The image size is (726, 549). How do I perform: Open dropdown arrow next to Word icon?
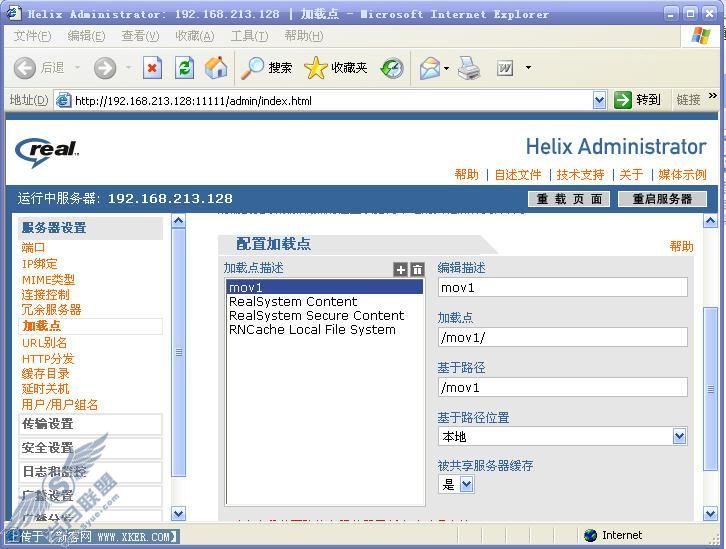528,68
